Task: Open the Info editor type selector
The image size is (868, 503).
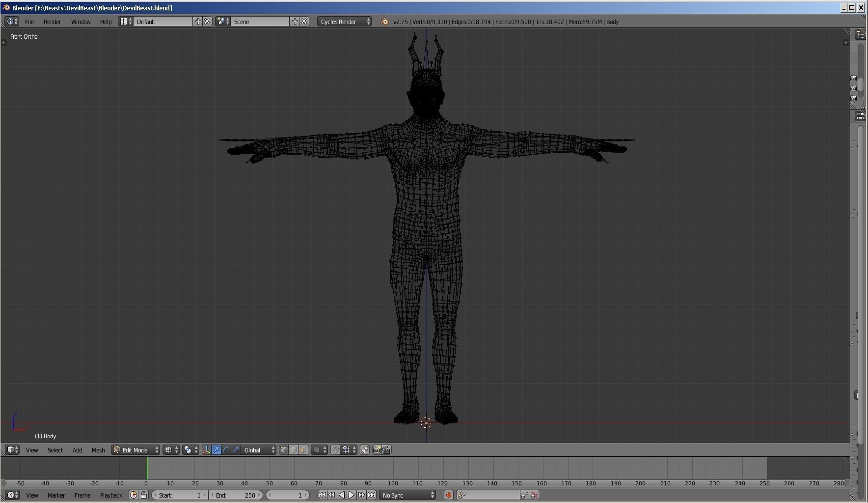Action: point(12,22)
